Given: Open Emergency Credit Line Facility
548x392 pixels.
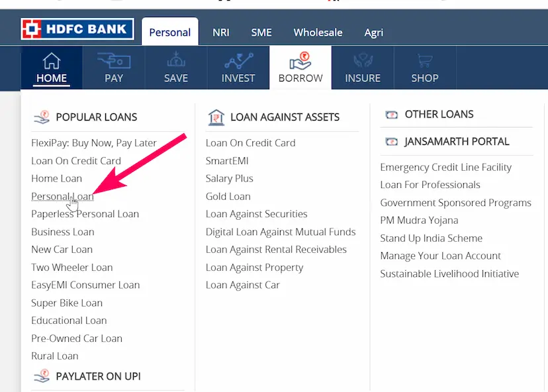Looking at the screenshot, I should (446, 168).
